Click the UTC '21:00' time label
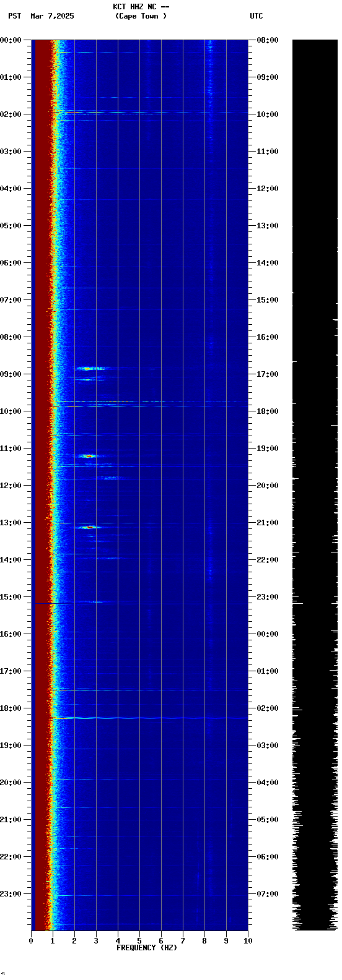 (x=267, y=523)
